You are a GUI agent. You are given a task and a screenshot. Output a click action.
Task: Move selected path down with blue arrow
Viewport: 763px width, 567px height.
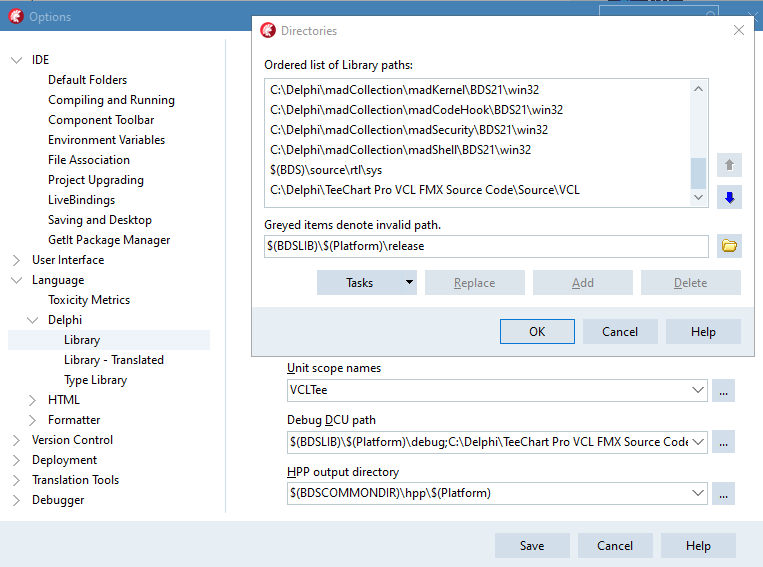coord(729,197)
